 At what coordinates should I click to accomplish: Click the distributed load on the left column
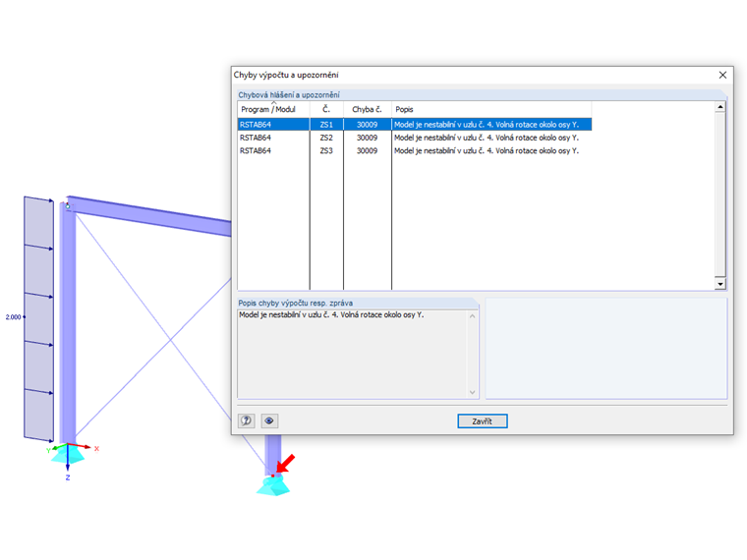(x=38, y=318)
